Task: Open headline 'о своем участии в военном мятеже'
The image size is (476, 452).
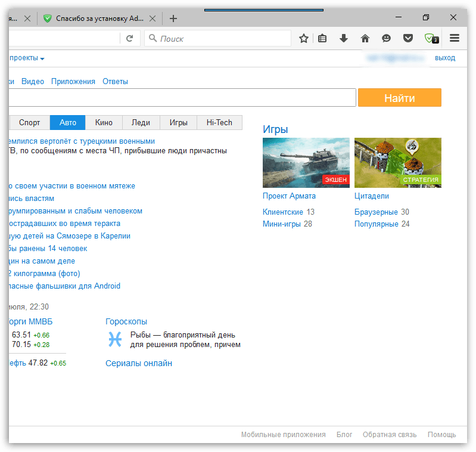Action: (72, 186)
